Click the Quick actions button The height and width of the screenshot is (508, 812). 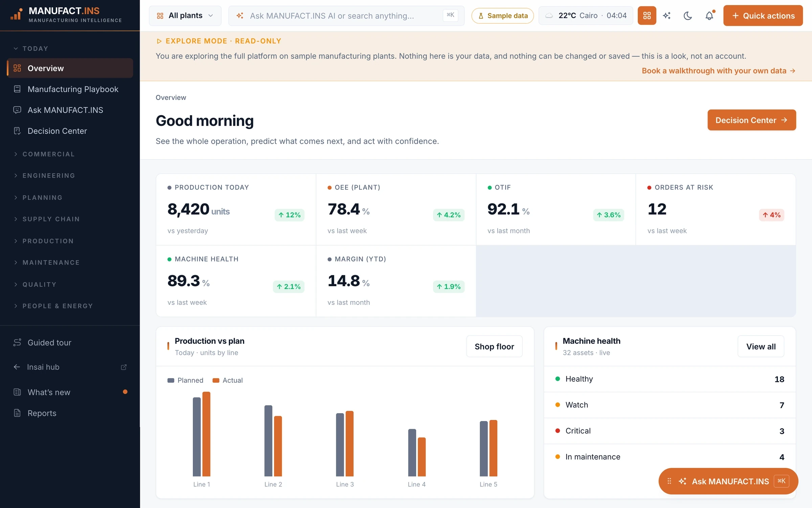(763, 16)
